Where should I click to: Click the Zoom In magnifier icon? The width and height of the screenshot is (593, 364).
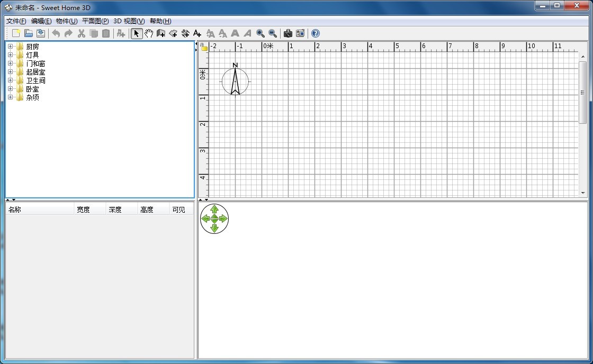(x=260, y=33)
